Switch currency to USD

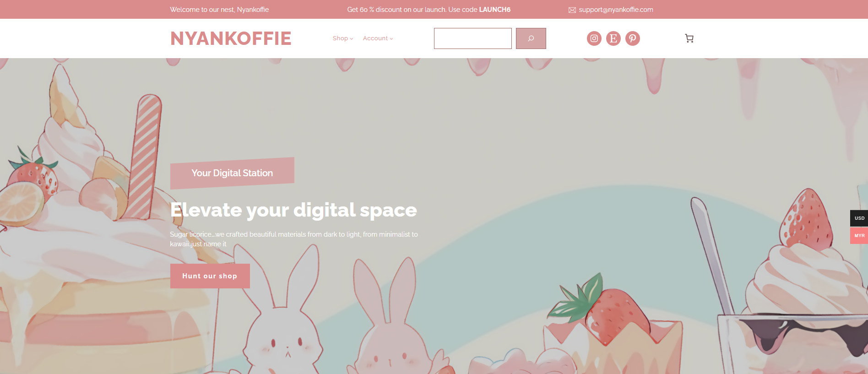pos(859,218)
